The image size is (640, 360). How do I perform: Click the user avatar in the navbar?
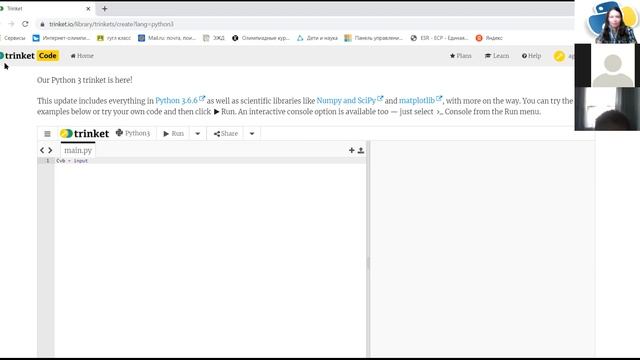tap(559, 56)
